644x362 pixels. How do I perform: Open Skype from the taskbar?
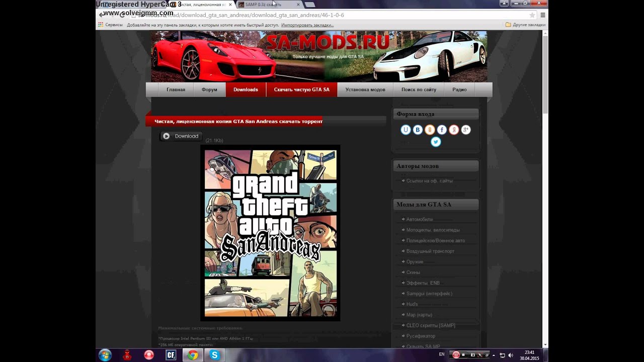pyautogui.click(x=215, y=355)
